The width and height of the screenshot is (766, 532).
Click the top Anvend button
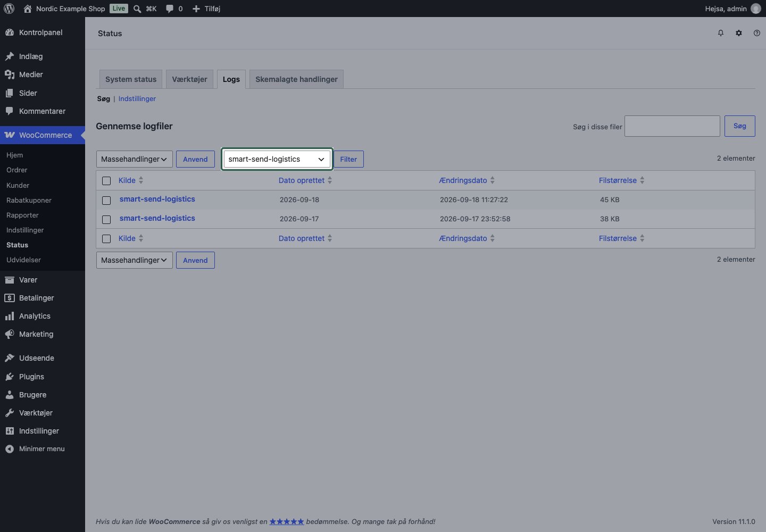coord(195,159)
